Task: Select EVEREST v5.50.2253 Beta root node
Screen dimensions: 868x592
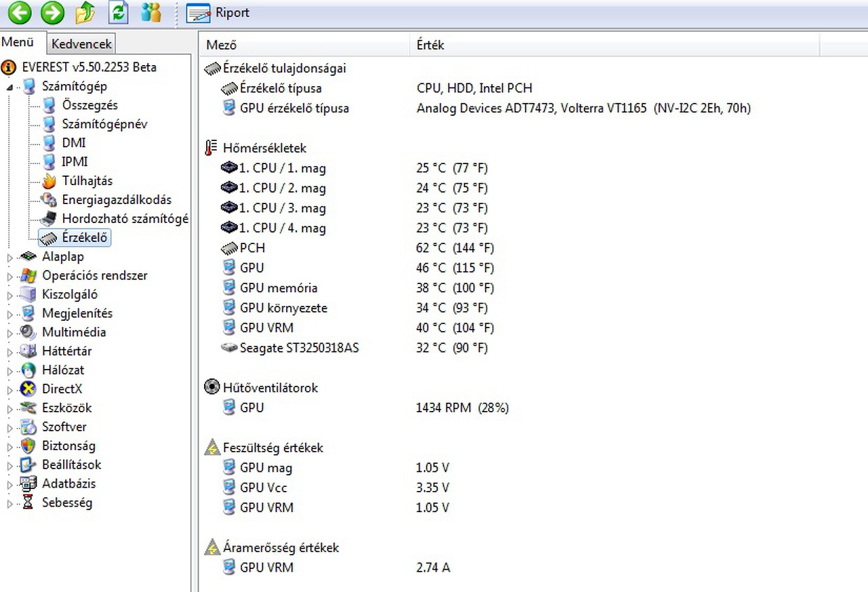Action: pyautogui.click(x=89, y=67)
